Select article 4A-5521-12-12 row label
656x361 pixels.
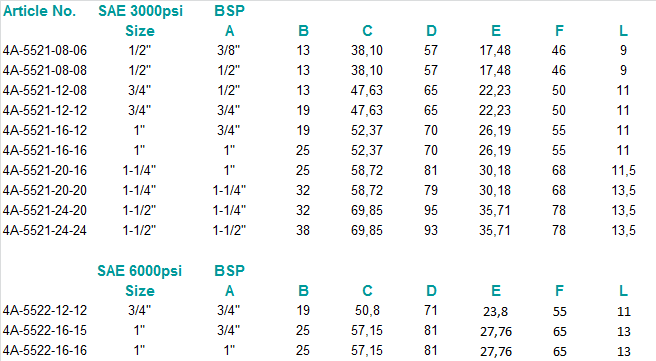[45, 110]
